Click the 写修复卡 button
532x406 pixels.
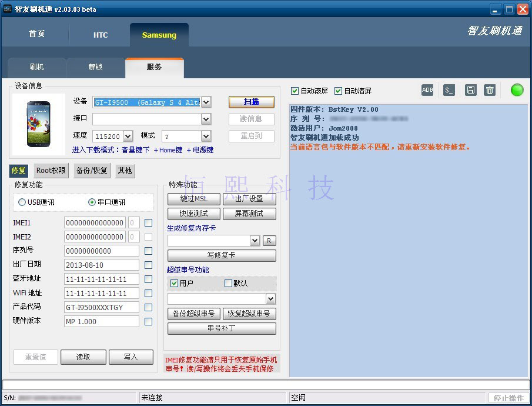pos(222,255)
